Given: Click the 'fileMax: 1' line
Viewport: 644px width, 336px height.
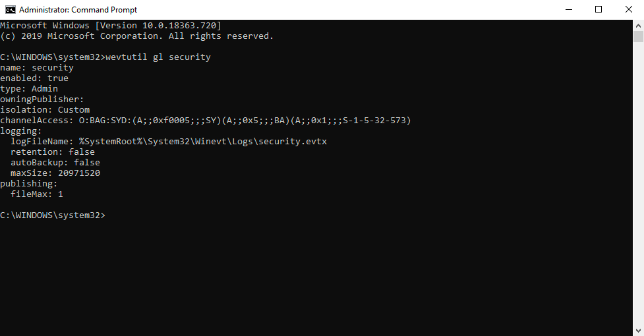Looking at the screenshot, I should 37,194.
